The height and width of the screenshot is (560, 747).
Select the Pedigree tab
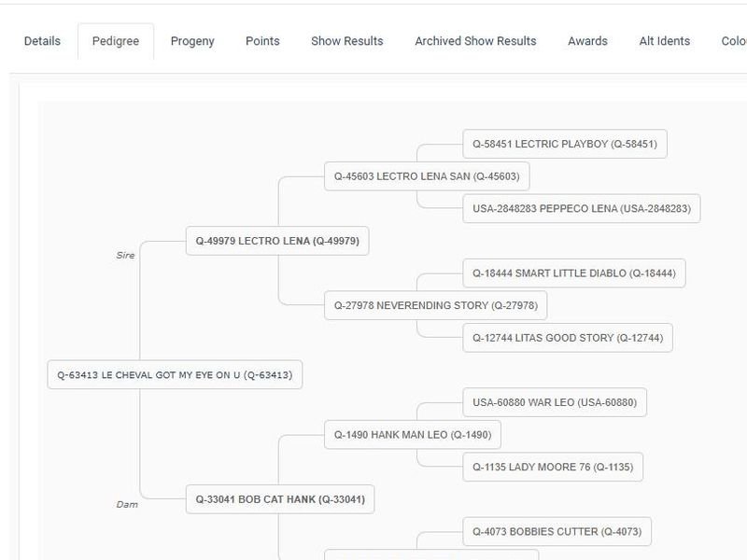pyautogui.click(x=116, y=41)
